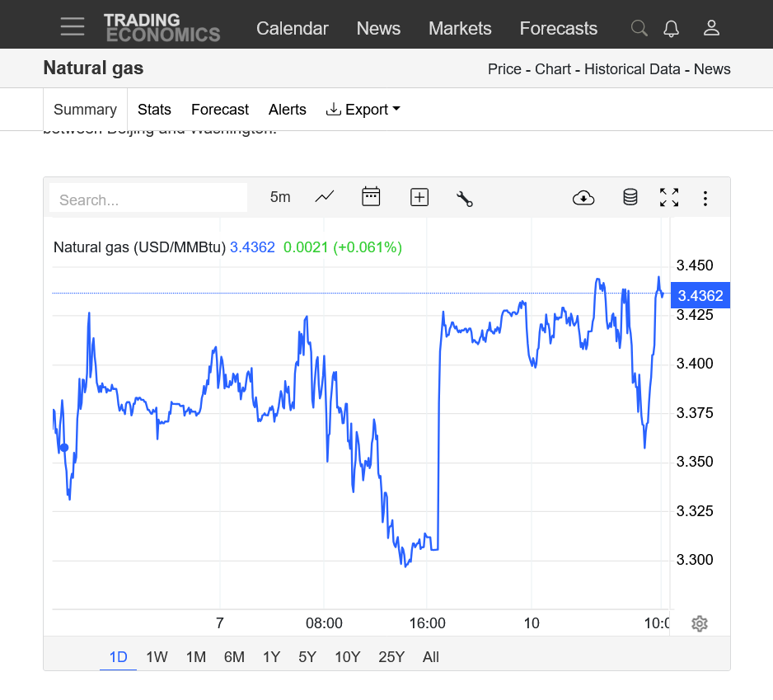Switch to the Stats tab
This screenshot has width=773, height=700.
[x=154, y=110]
